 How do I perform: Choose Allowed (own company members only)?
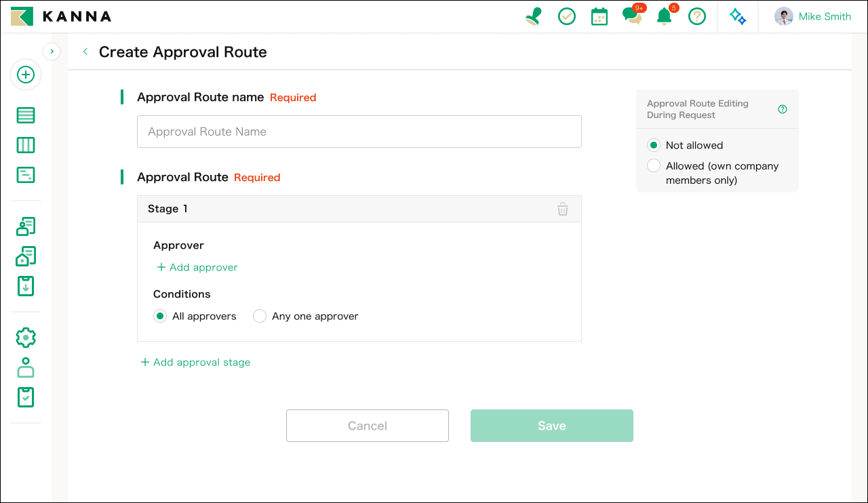point(713,173)
